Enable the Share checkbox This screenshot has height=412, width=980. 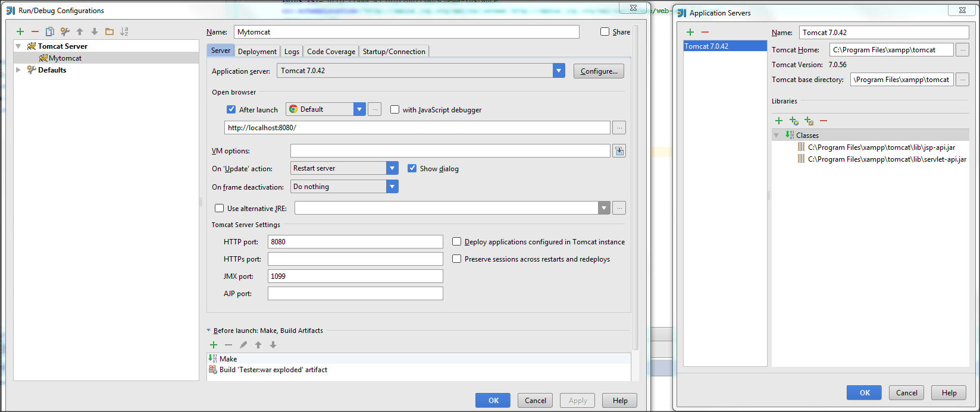605,32
